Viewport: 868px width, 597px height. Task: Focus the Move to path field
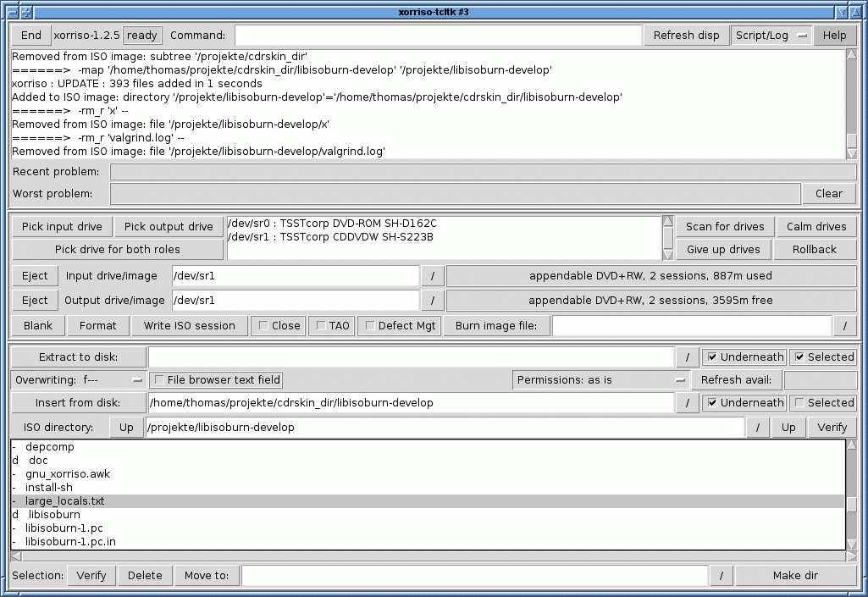point(474,576)
